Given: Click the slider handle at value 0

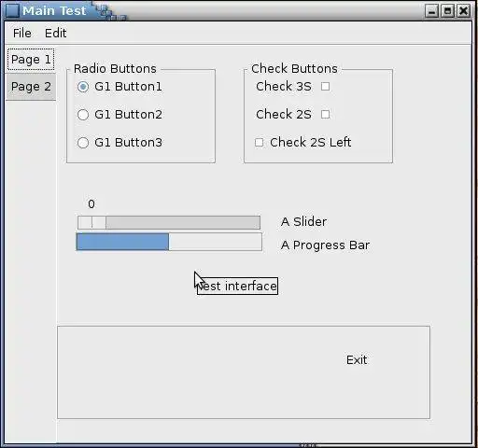Looking at the screenshot, I should (91, 222).
